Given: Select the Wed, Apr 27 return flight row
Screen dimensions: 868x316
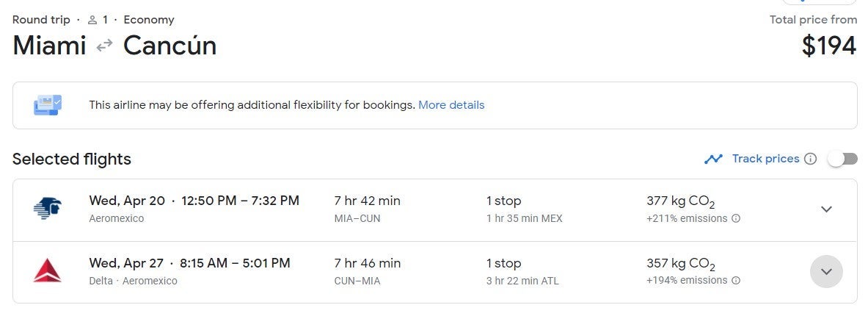Looking at the screenshot, I should pyautogui.click(x=189, y=263).
